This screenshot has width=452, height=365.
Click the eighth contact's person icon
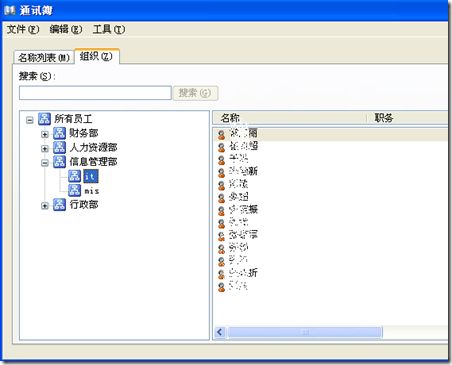221,223
